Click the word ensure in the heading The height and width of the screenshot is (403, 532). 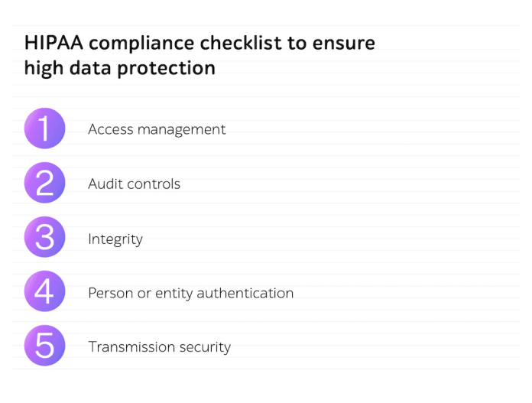coord(344,44)
